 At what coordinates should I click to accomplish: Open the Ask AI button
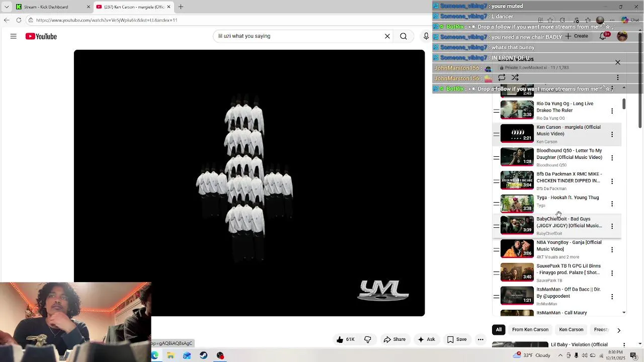coord(426,339)
